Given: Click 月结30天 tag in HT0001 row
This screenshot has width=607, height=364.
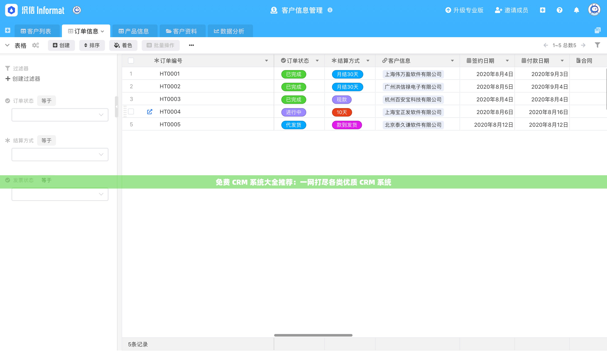Looking at the screenshot, I should tap(347, 74).
